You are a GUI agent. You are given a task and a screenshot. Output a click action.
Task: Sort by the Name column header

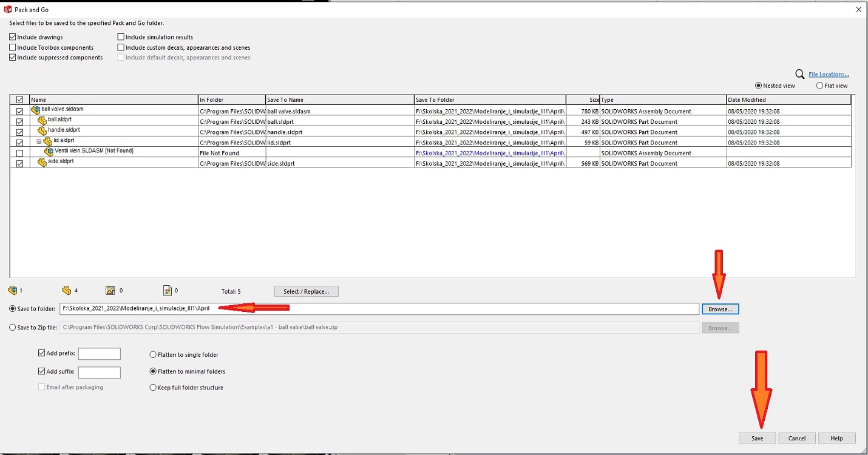click(x=114, y=99)
